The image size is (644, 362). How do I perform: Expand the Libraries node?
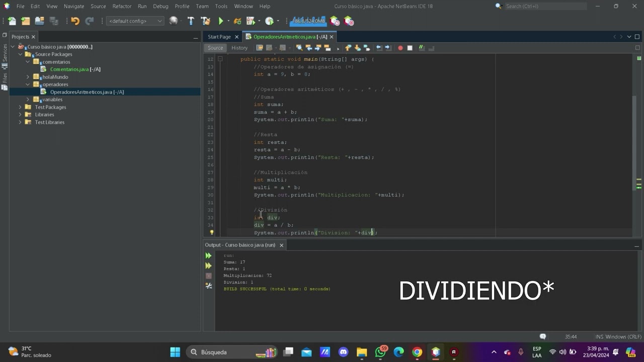(x=20, y=115)
